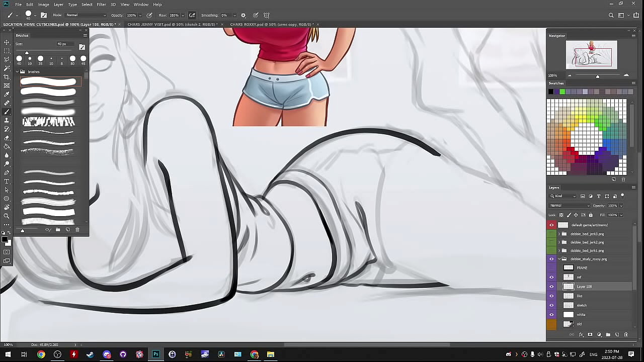Create new layer in Layers panel
The height and width of the screenshot is (362, 644).
click(617, 334)
